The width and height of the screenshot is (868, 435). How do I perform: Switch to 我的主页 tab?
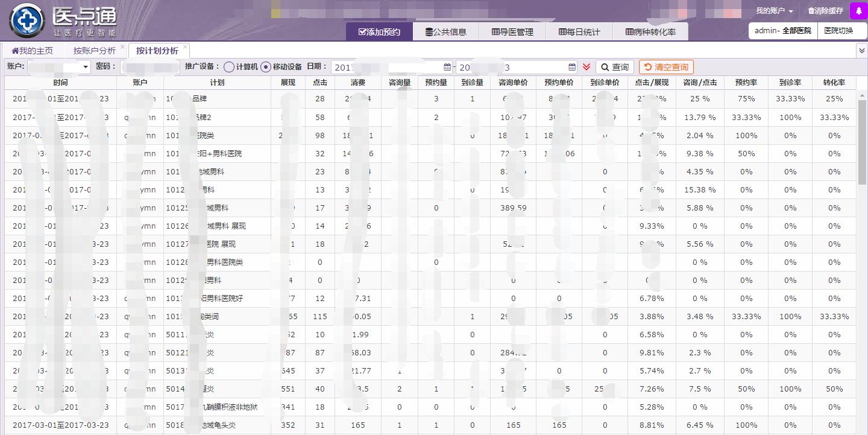pyautogui.click(x=33, y=51)
